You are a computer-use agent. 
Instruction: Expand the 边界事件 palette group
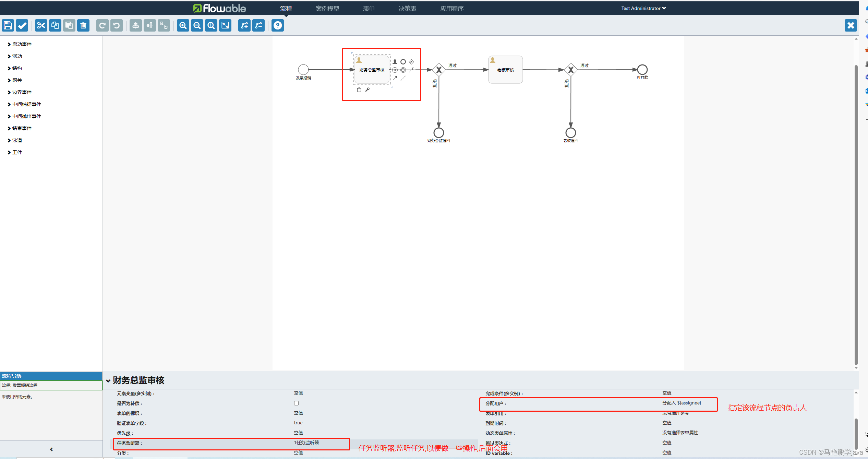[x=20, y=92]
